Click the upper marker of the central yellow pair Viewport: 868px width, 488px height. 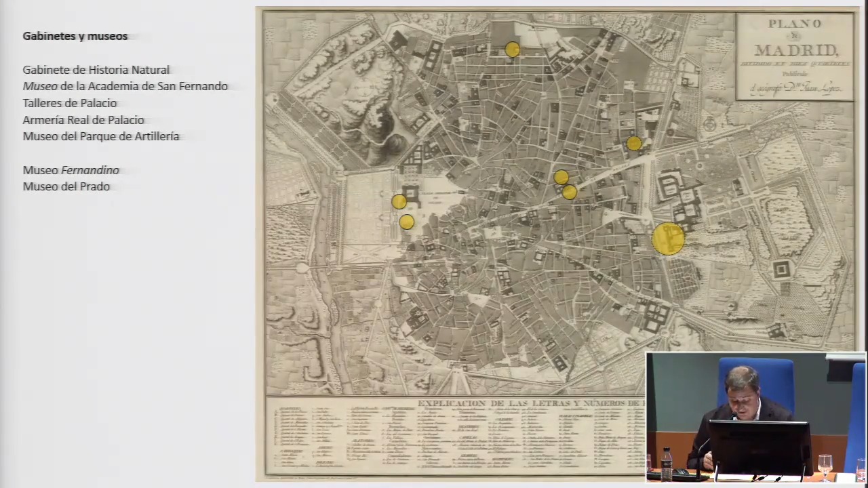(x=561, y=178)
